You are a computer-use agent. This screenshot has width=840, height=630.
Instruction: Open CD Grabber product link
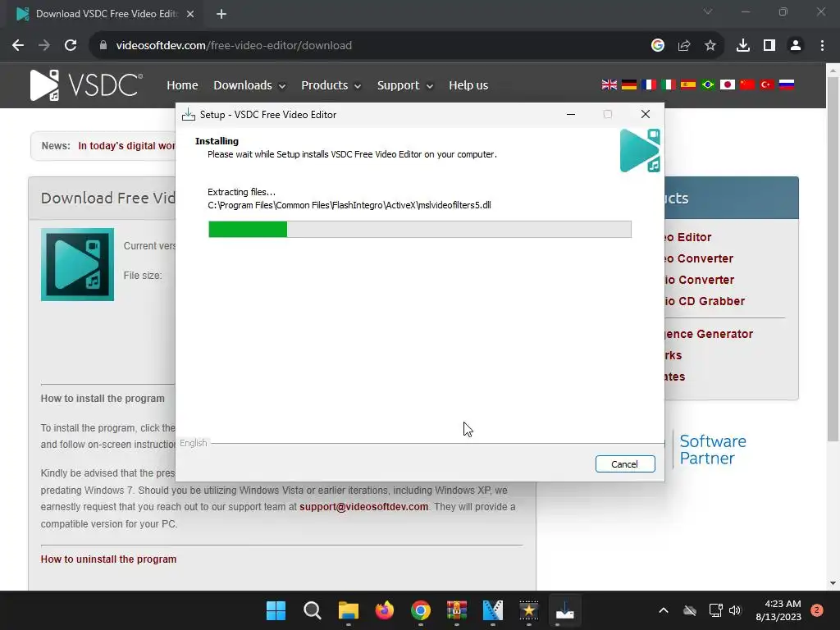705,301
